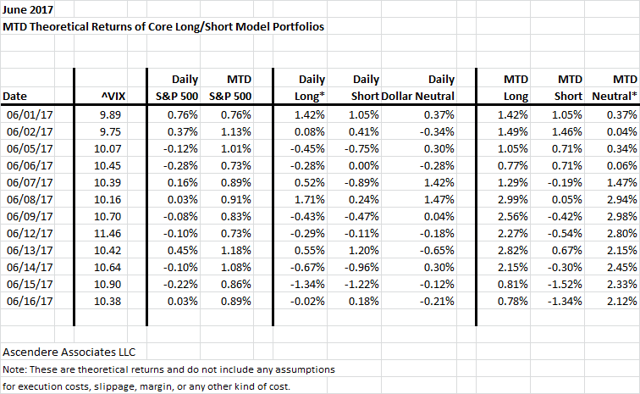
Task: Select the Ascendere Associates LLC cell
Action: (x=69, y=352)
